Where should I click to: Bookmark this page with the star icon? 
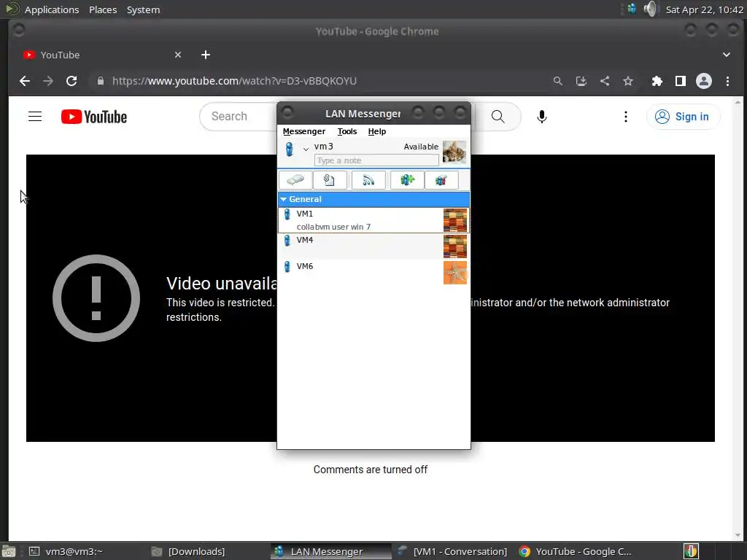(628, 81)
